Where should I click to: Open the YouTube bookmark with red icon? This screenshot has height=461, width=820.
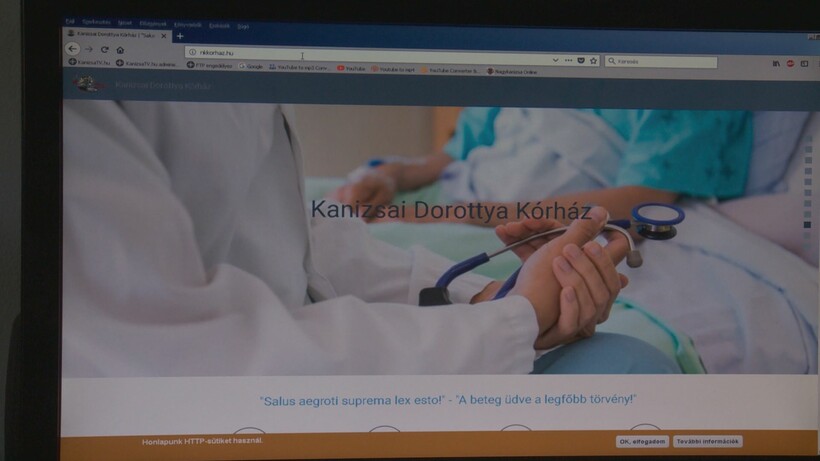click(351, 68)
